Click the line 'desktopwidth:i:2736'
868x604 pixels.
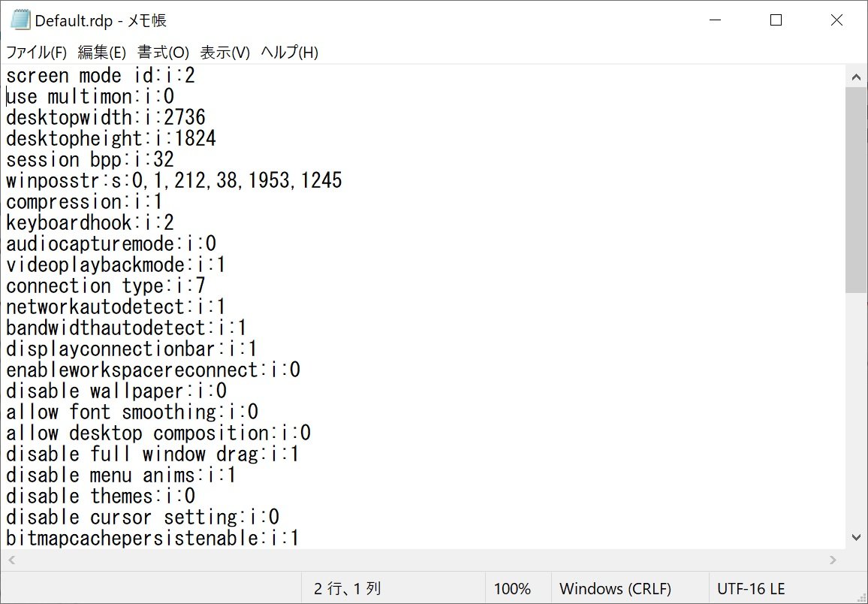106,117
